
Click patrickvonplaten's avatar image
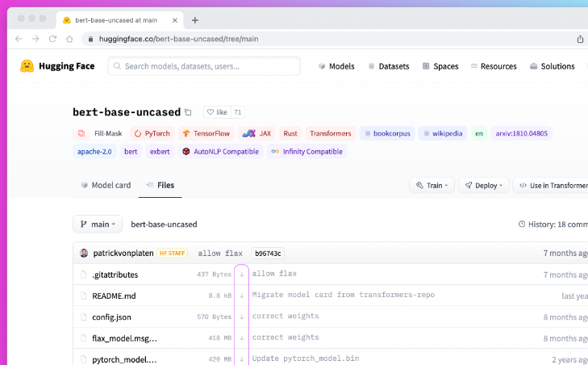click(84, 253)
